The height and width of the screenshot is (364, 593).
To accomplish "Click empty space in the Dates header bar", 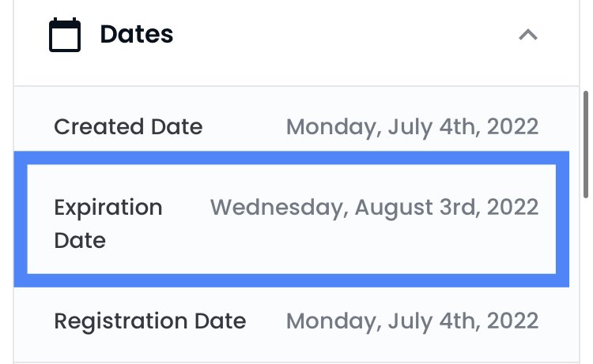I will (x=340, y=35).
